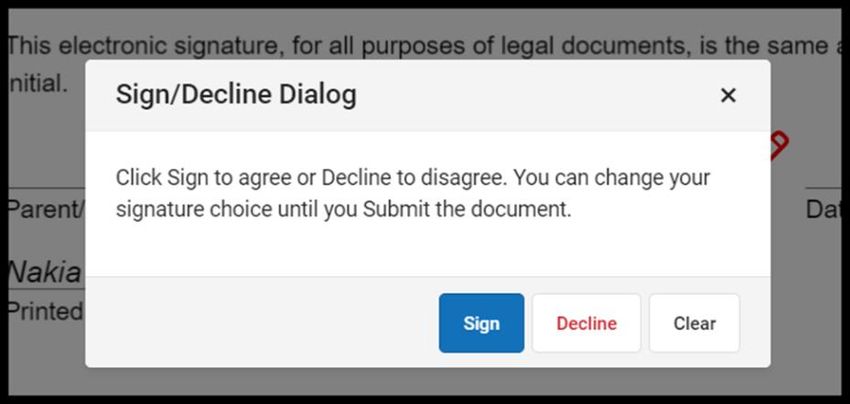Click the dark backdrop below the dialog
Screen dimensions: 850x404
[x=428, y=381]
